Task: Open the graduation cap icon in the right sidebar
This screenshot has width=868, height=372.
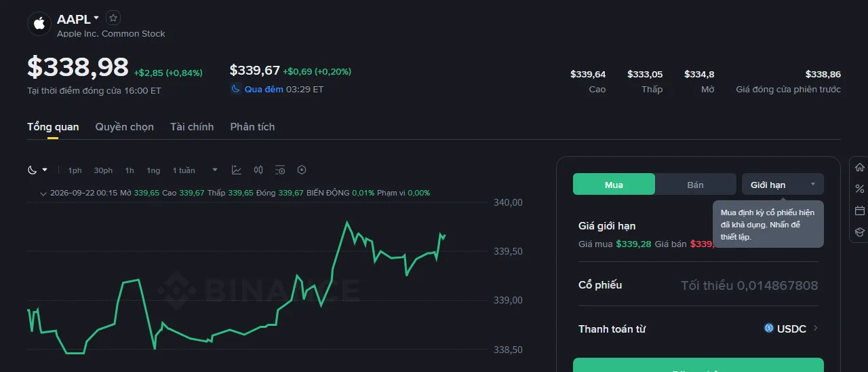Action: (859, 232)
